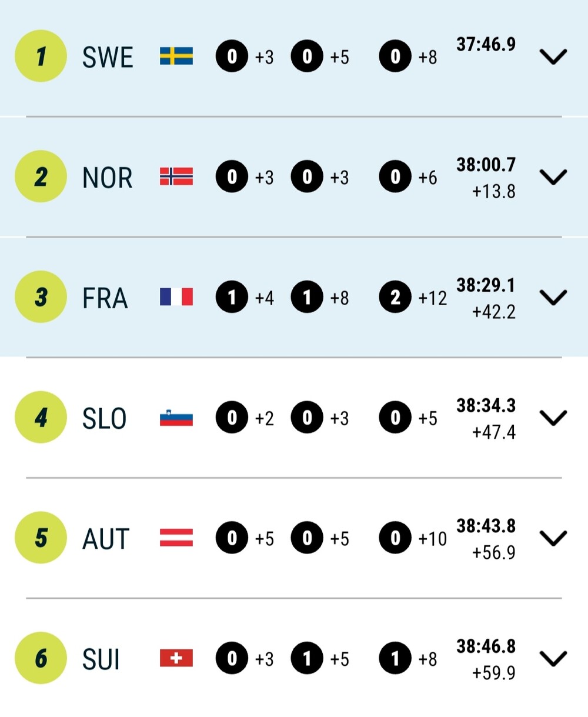Expand the FRA result details chevron
This screenshot has width=588, height=717.
[553, 297]
